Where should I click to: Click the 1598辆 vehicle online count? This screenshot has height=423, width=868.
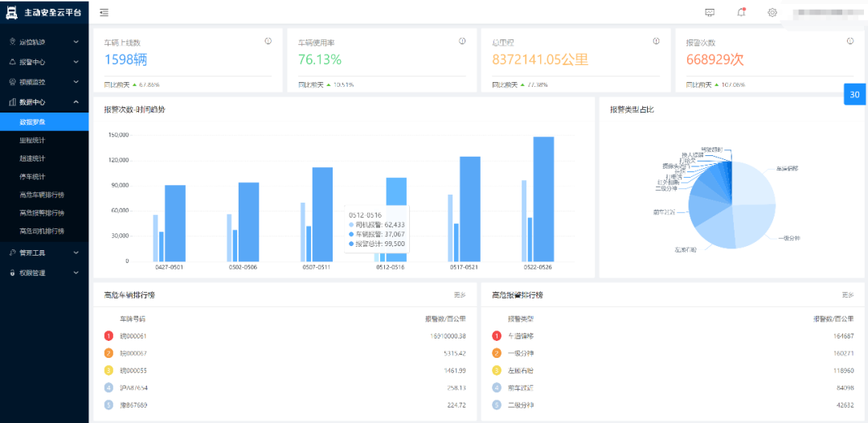tap(125, 60)
